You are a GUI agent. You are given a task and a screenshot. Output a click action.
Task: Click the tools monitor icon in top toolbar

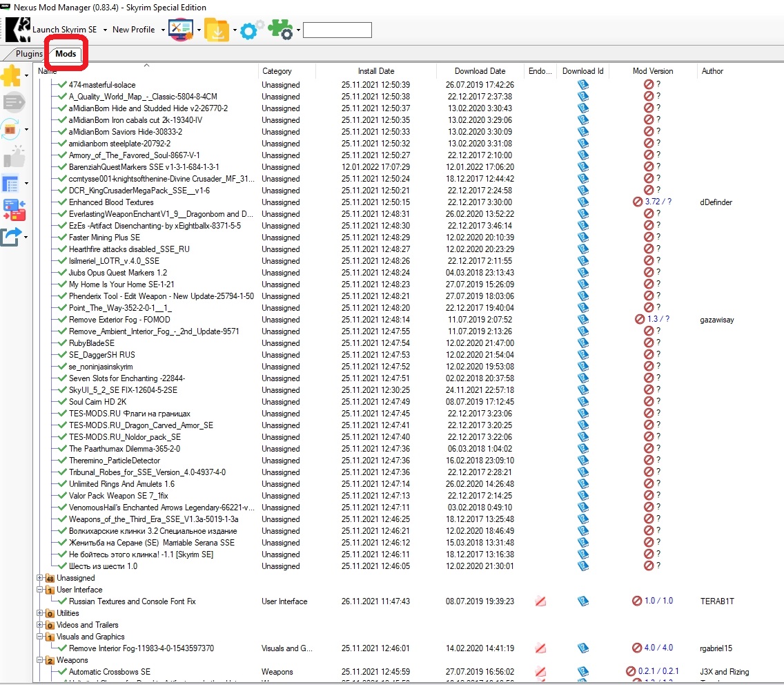[180, 30]
